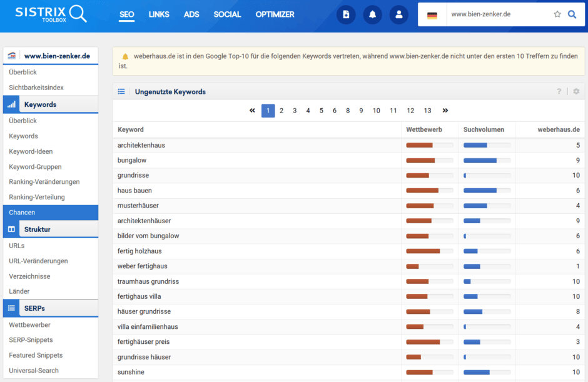The height and width of the screenshot is (382, 588).
Task: Open SERP-Snippets in sidebar
Action: (x=31, y=340)
